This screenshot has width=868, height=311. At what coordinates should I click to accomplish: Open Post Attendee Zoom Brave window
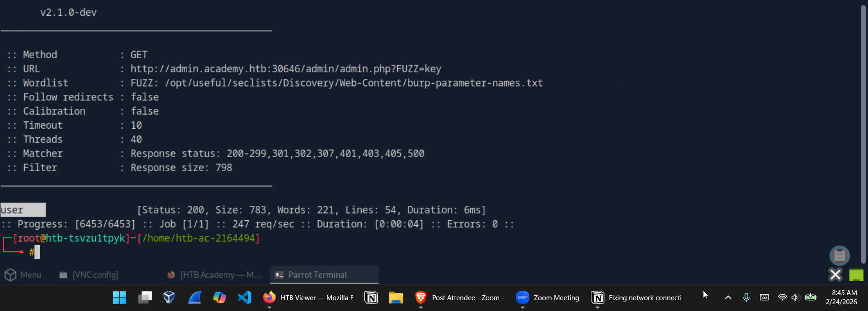459,297
